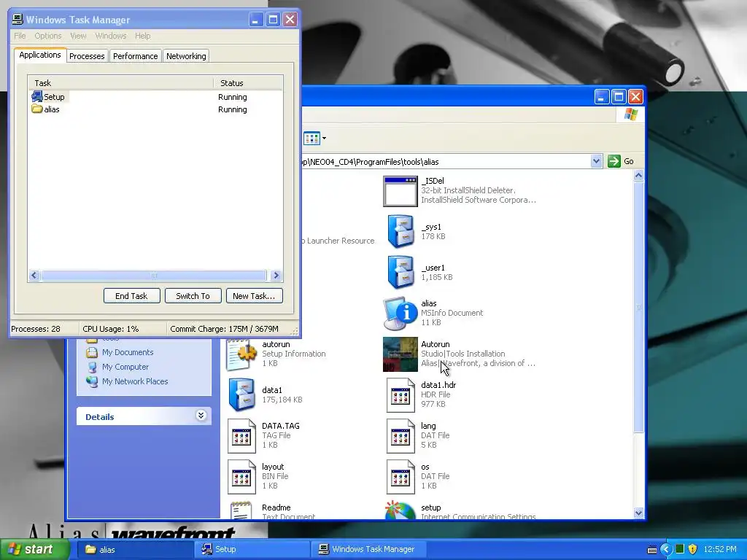Open the Help menu in Task Manager
Image resolution: width=747 pixels, height=560 pixels.
click(x=142, y=36)
